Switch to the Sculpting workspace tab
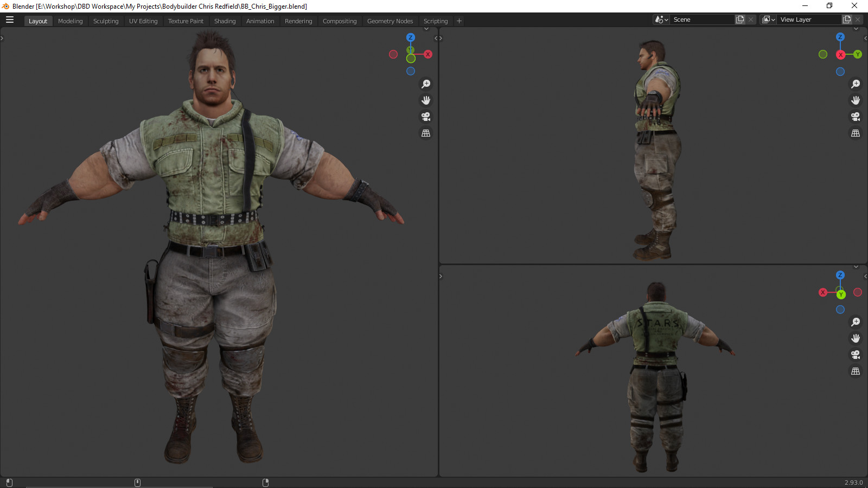This screenshot has width=868, height=488. pos(106,21)
